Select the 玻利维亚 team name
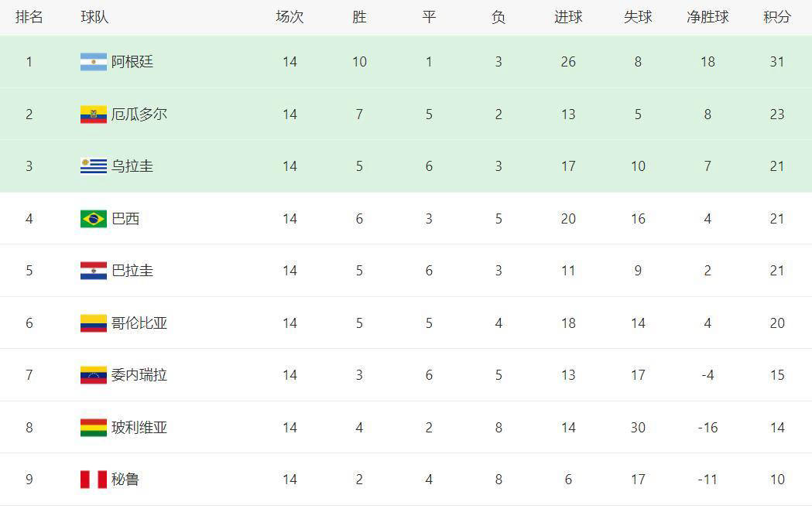The height and width of the screenshot is (519, 812). click(139, 428)
